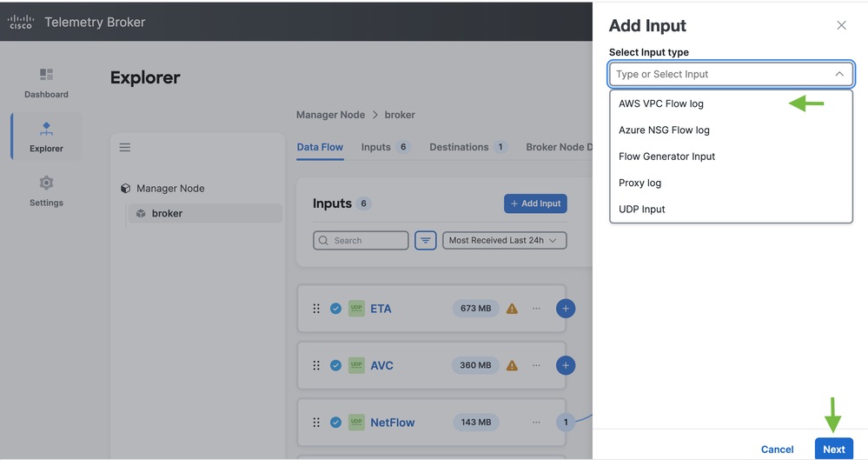Screen dimensions: 868x460
Task: Open the ellipsis menu on ETA row
Action: pyautogui.click(x=536, y=309)
